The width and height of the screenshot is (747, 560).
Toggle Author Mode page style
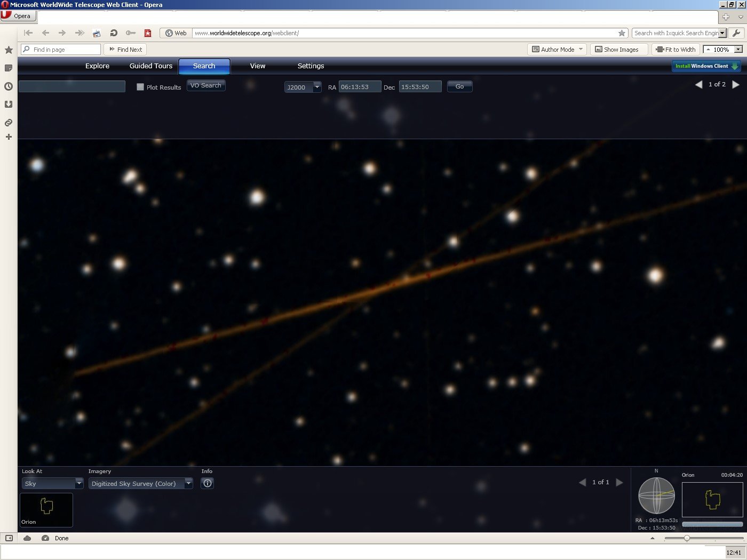point(557,50)
